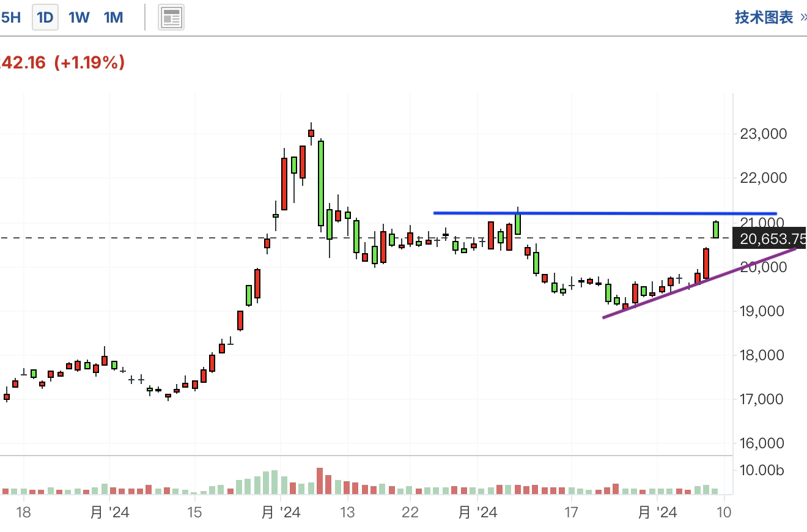Image resolution: width=807 pixels, height=532 pixels.
Task: Click the 20,653.75 current price label
Action: click(770, 238)
